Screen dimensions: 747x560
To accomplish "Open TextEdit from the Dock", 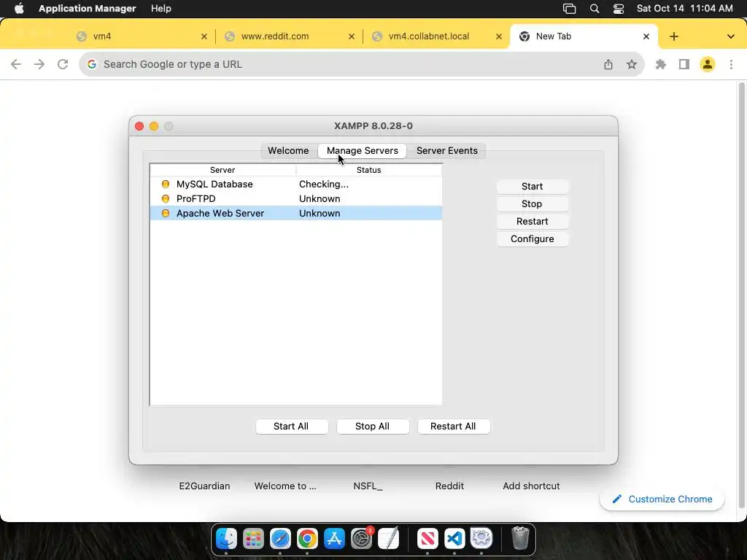I will pos(388,539).
